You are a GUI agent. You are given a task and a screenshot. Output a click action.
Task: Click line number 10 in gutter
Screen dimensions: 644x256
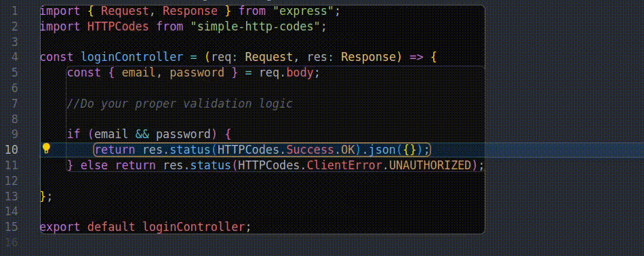tap(12, 150)
